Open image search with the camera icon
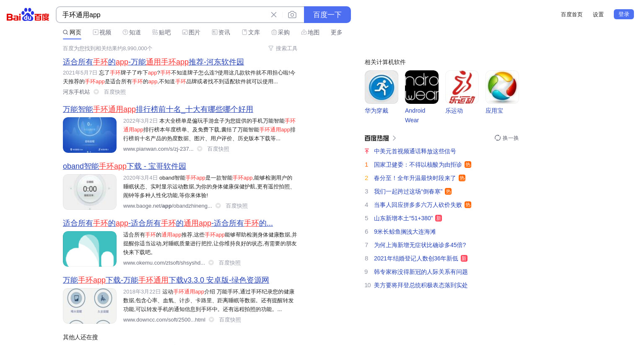Screen dimensions: 644x345 (292, 15)
